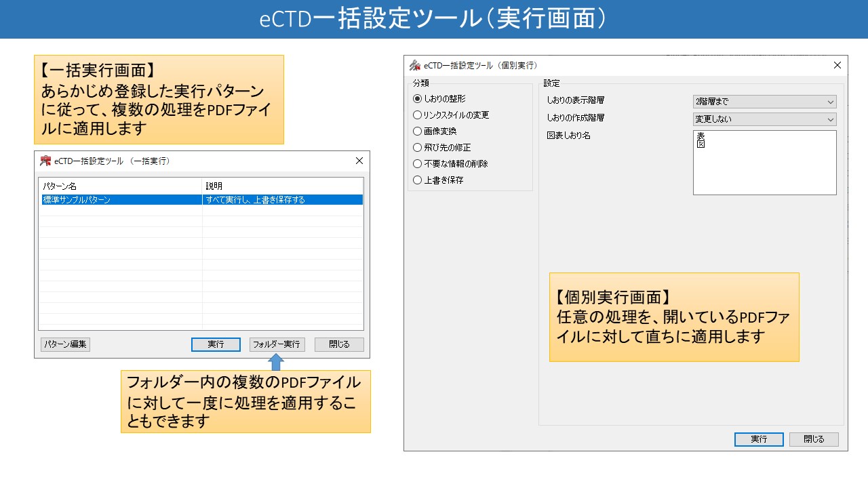Image resolution: width=868 pixels, height=488 pixels.
Task: Click すべて実行し、上書き保存する description cell
Action: 283,200
